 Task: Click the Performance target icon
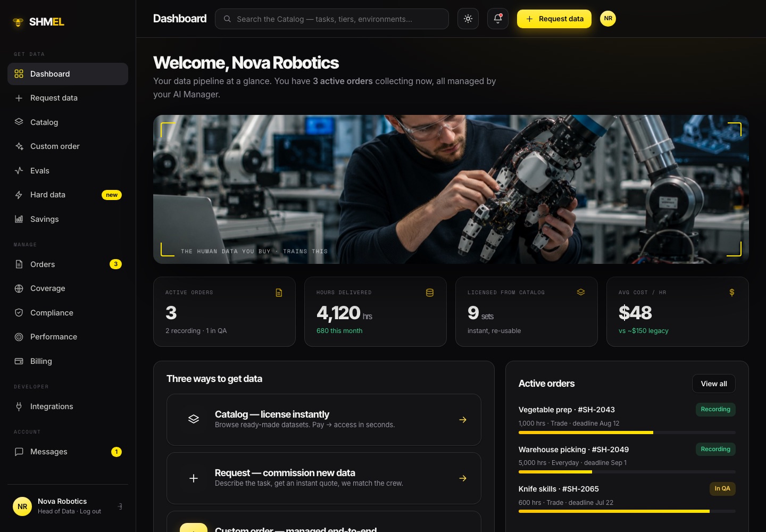[19, 337]
